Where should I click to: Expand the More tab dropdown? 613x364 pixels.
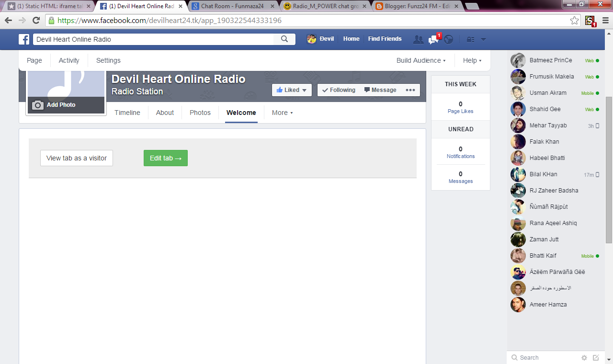pos(282,113)
